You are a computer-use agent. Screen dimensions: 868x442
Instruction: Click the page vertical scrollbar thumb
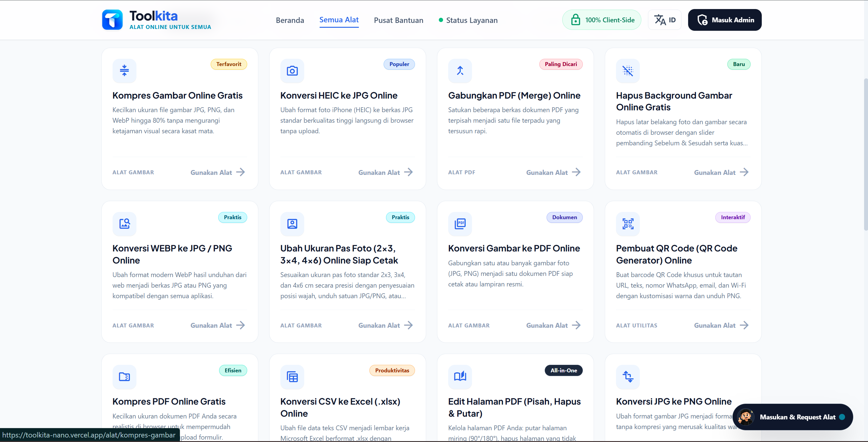(x=866, y=155)
